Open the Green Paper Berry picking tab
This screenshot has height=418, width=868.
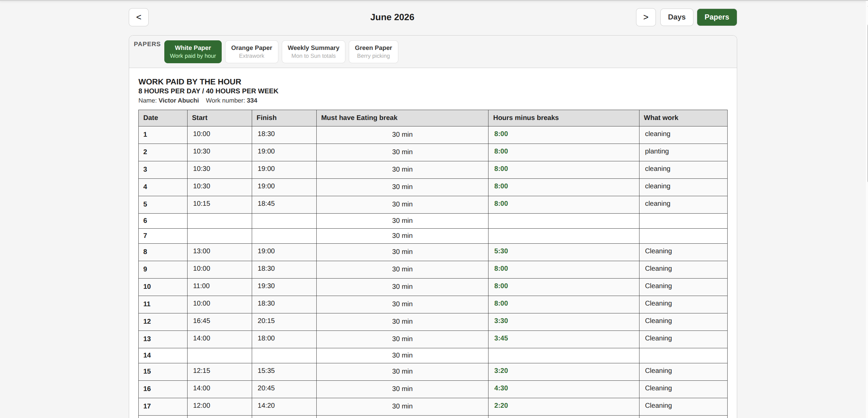(373, 52)
